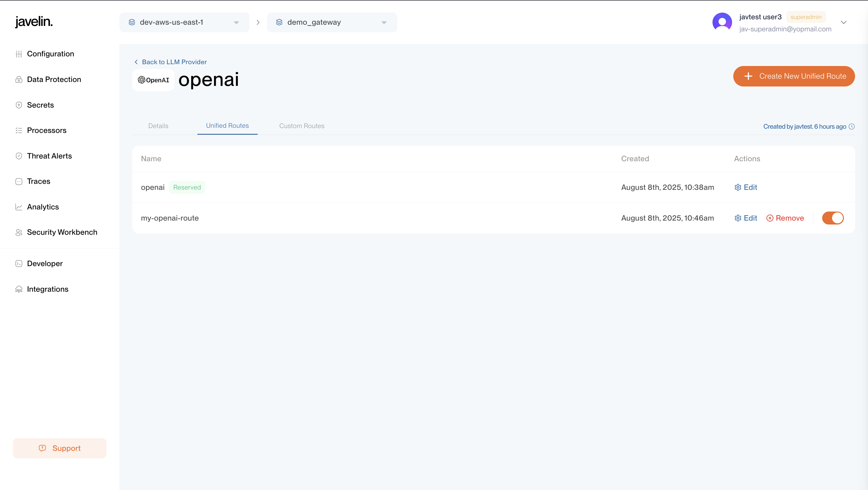Select the Unified Routes tab
This screenshot has width=868, height=490.
[228, 126]
